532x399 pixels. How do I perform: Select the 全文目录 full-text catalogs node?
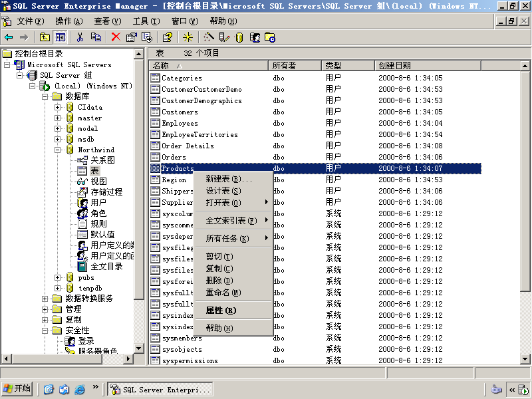[106, 267]
